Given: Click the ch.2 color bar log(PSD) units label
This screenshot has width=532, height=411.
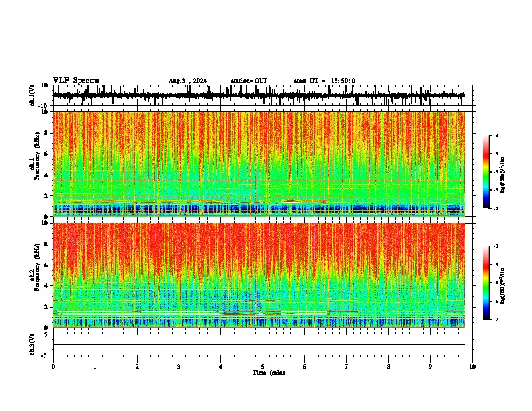Looking at the screenshot, I should pyautogui.click(x=503, y=286).
